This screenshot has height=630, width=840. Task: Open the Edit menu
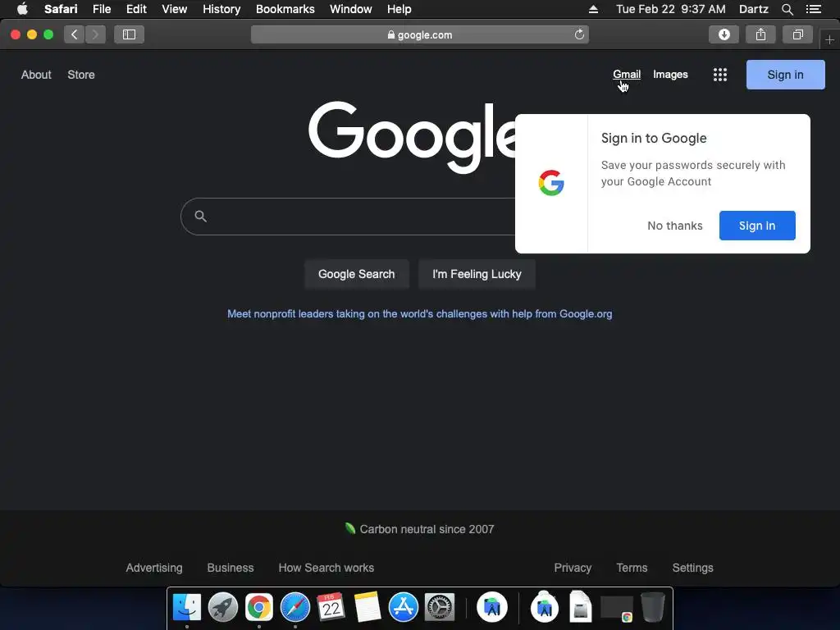pyautogui.click(x=136, y=9)
